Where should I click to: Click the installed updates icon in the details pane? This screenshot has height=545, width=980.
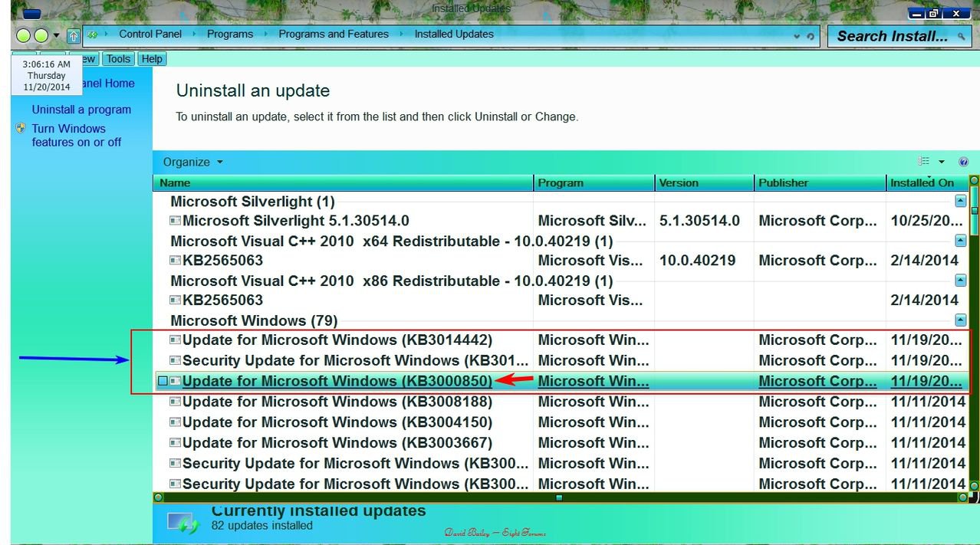(183, 524)
